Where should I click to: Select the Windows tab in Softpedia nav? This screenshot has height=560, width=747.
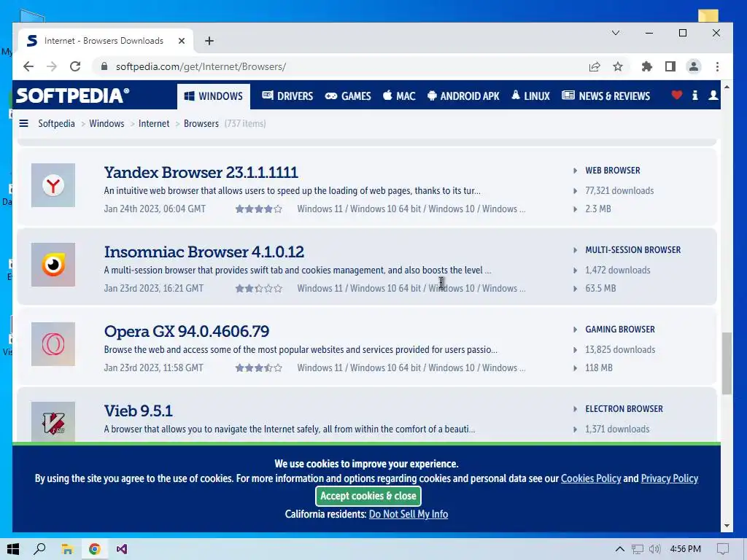(x=214, y=96)
